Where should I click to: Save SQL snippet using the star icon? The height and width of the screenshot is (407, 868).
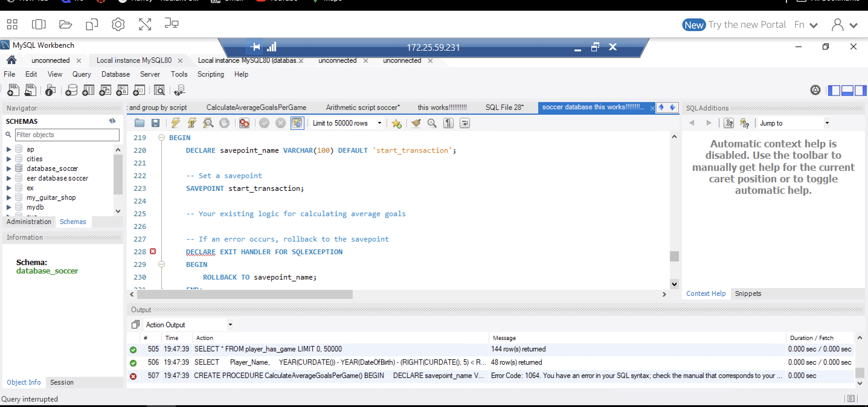click(x=397, y=123)
